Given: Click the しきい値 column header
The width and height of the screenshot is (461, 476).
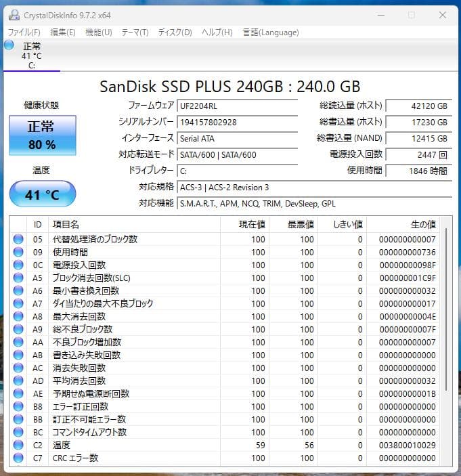Looking at the screenshot, I should coord(343,224).
